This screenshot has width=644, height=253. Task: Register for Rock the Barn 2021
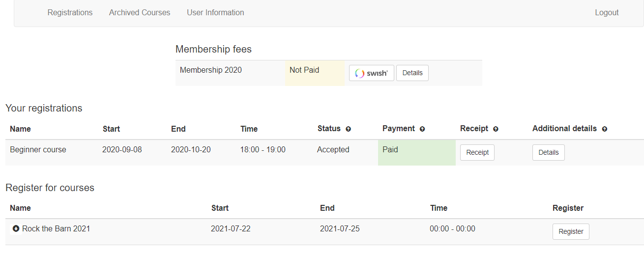click(x=570, y=232)
